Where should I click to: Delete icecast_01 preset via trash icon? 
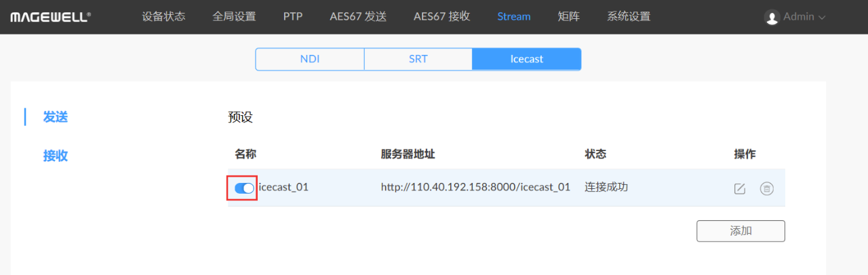[766, 189]
